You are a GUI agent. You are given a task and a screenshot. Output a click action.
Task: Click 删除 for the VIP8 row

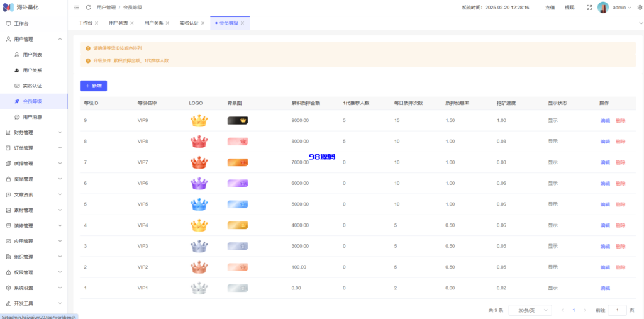pos(621,142)
